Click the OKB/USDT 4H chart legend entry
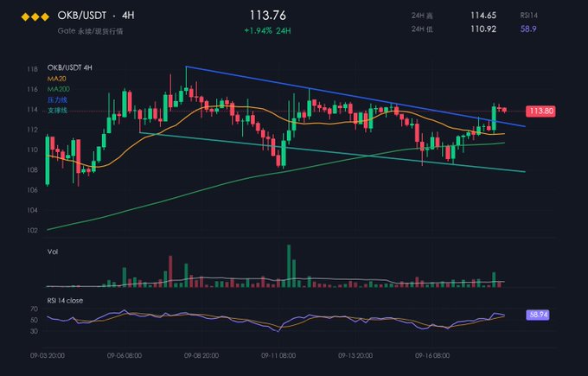The height and width of the screenshot is (376, 588). coord(69,67)
